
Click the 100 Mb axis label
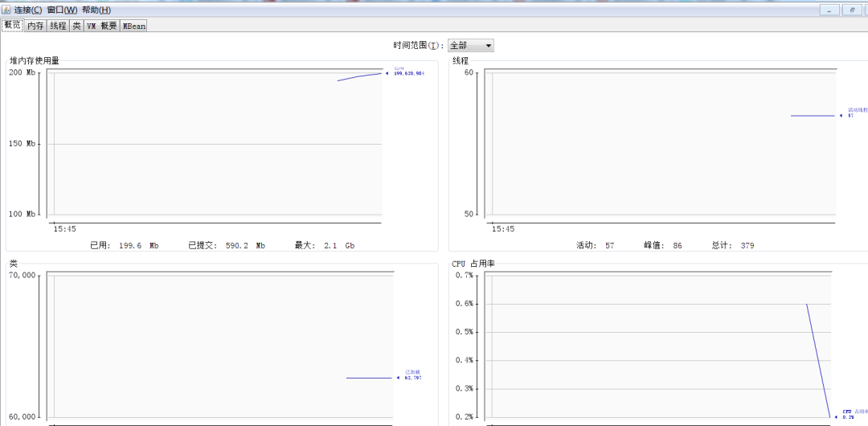click(23, 215)
